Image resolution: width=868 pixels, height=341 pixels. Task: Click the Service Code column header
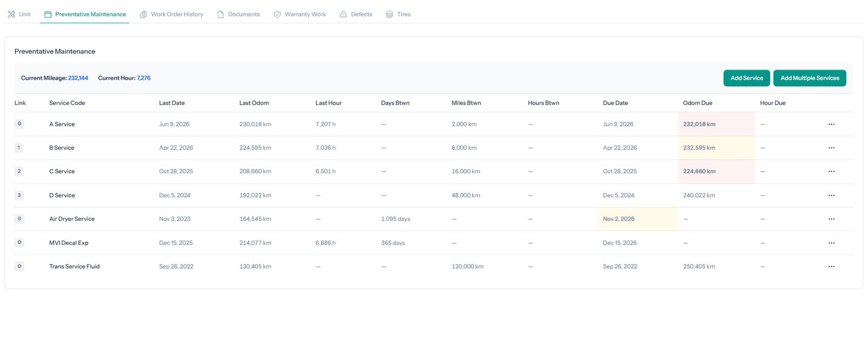[67, 103]
